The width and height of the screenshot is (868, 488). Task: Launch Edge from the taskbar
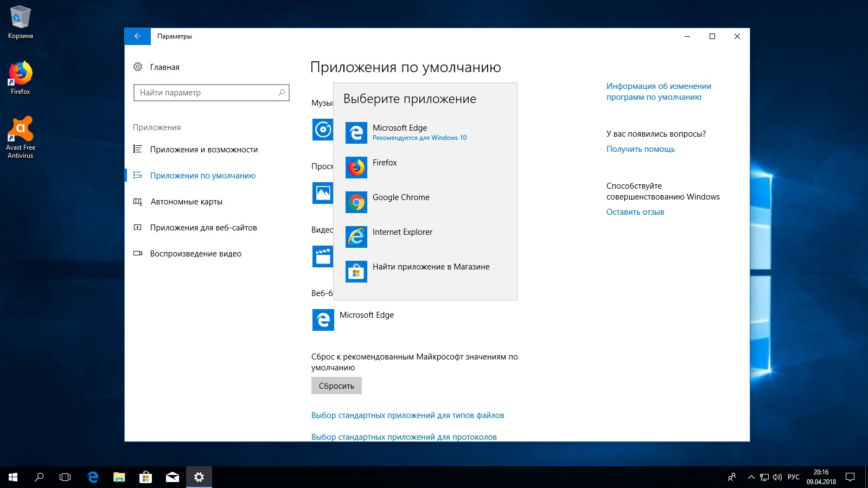point(93,477)
